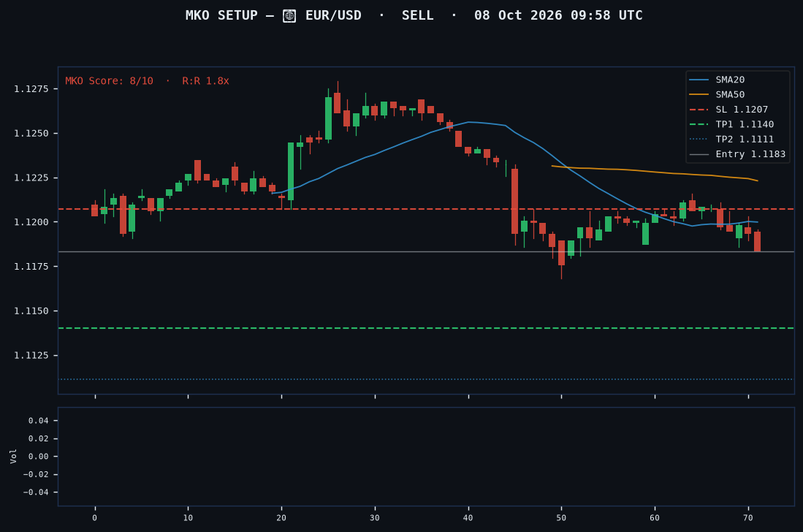This screenshot has width=803, height=532.
Task: Click the −0.02 volume axis label
Action: click(x=36, y=475)
